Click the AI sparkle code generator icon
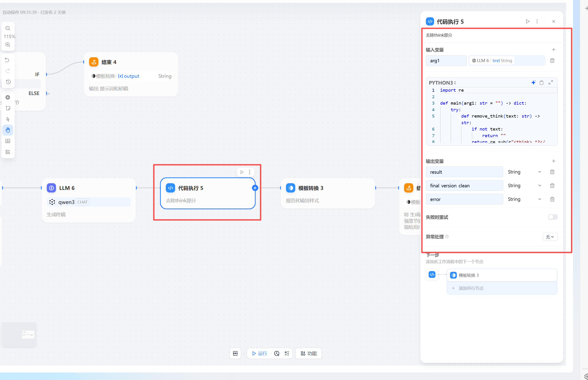The image size is (588, 380). [x=533, y=83]
